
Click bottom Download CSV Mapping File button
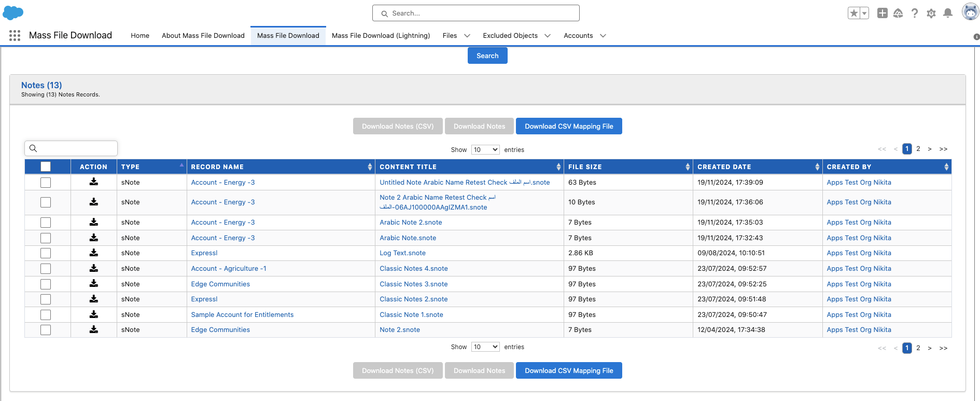click(569, 370)
